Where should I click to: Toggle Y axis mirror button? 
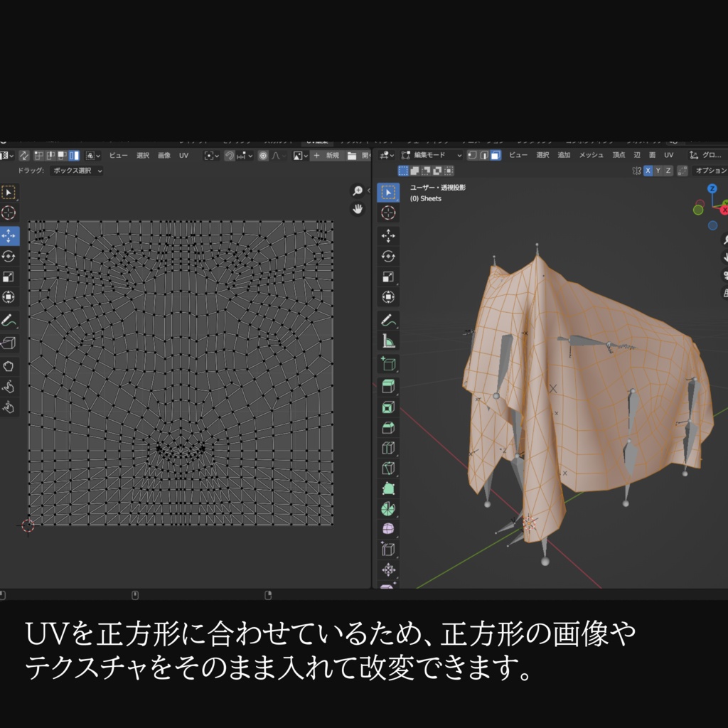658,171
